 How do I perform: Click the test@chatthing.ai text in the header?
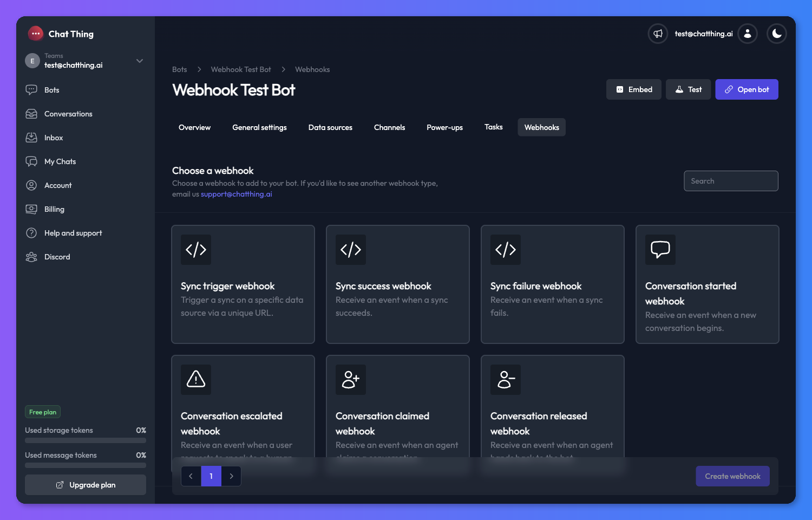tap(704, 34)
